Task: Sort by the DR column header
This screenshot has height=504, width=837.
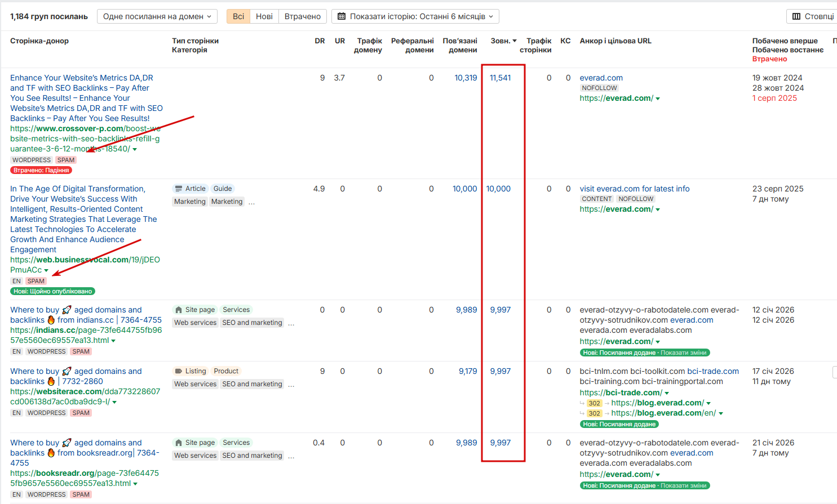Action: click(x=320, y=41)
